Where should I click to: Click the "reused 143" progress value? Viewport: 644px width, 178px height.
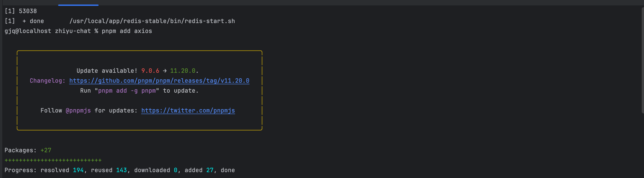tap(109, 170)
